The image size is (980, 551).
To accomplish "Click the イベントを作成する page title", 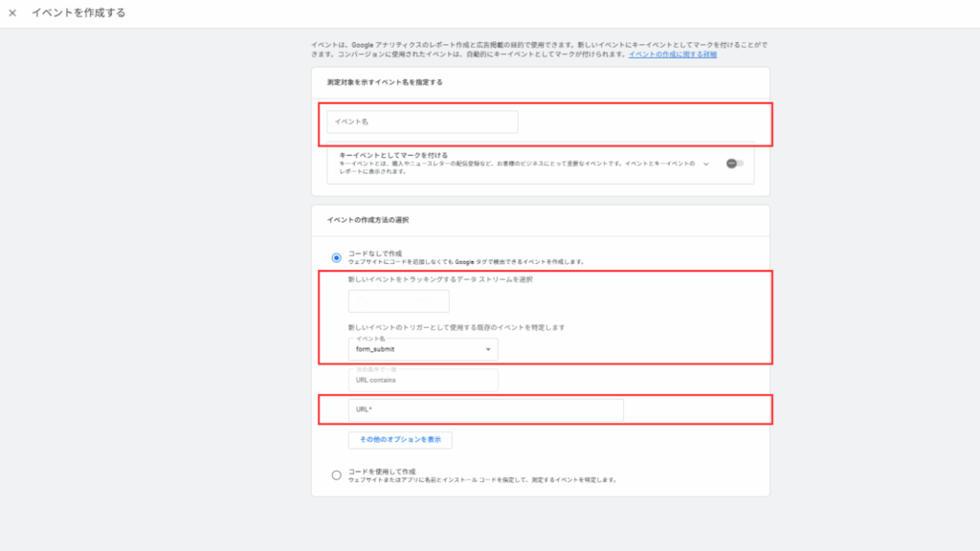I will tap(78, 13).
